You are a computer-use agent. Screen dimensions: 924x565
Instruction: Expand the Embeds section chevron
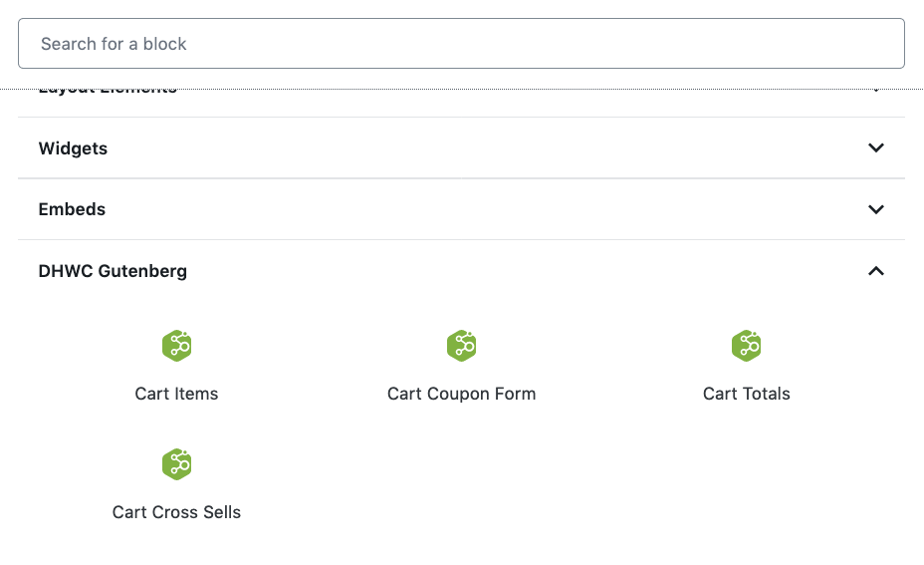(876, 209)
